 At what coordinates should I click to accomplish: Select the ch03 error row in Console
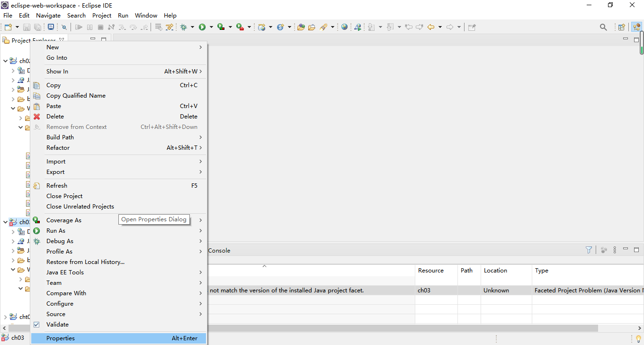pos(331,290)
